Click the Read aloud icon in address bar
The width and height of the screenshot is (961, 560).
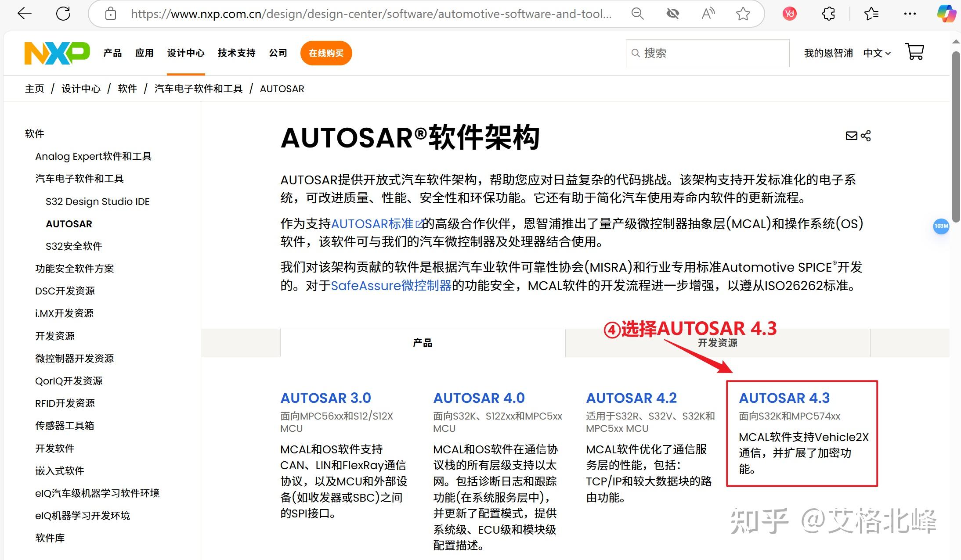click(708, 14)
